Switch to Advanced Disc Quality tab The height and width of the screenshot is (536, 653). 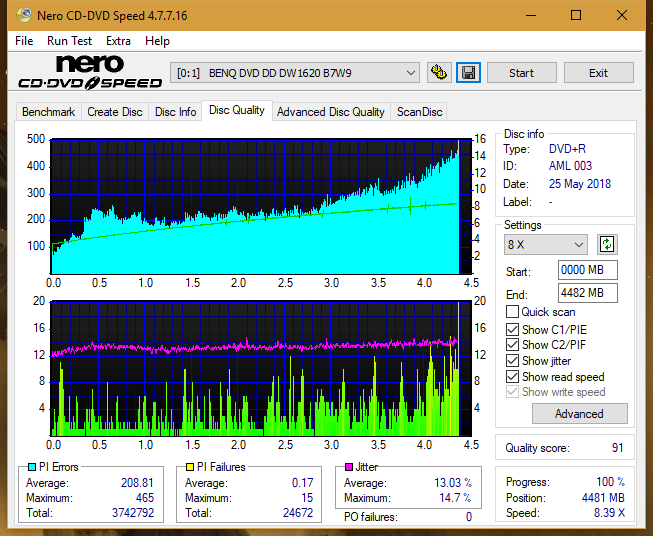coord(331,112)
